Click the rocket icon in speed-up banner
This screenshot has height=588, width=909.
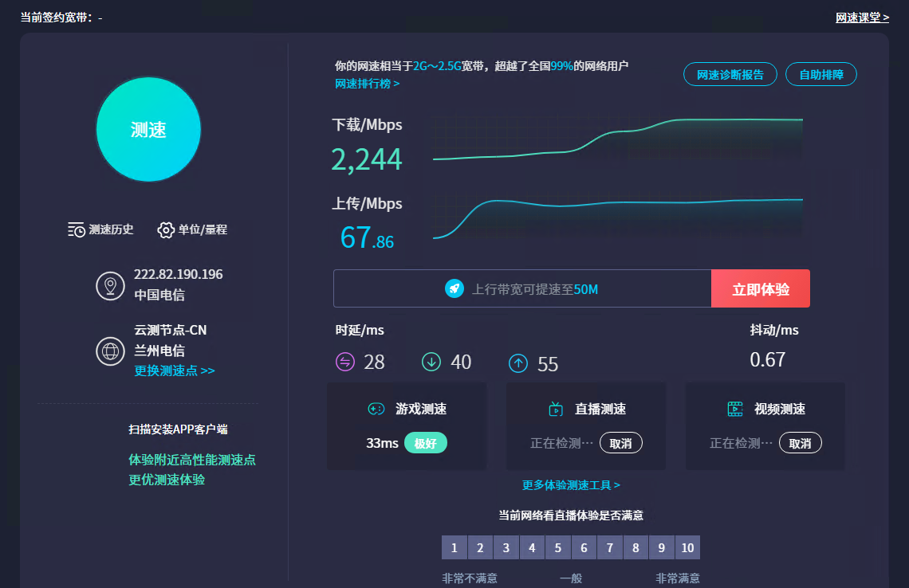click(x=454, y=288)
